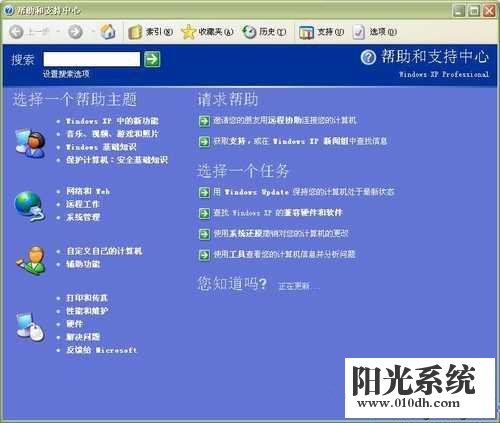
Task: Open topic 辅助功能
Action: 83,264
